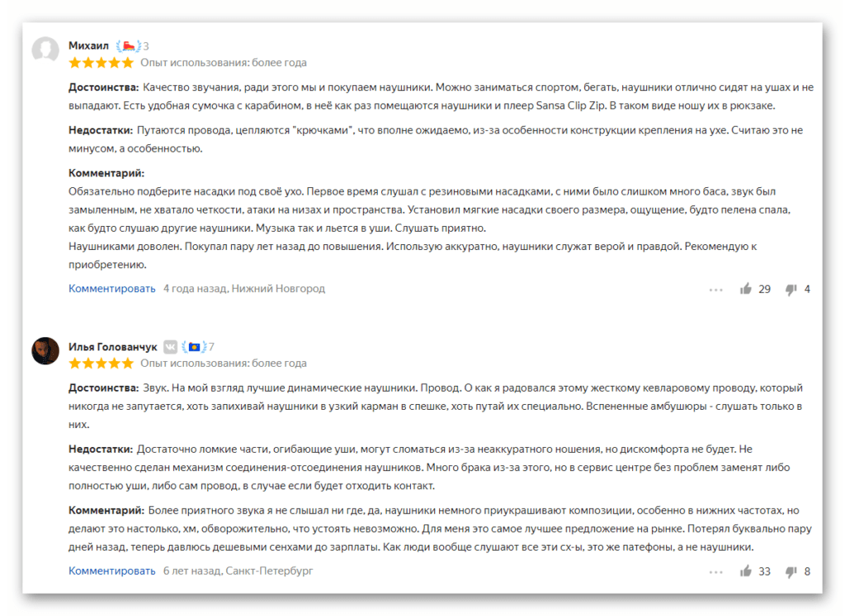This screenshot has width=845, height=616.
Task: Like Илья Голованчук's review with thumbs up
Action: tap(746, 571)
